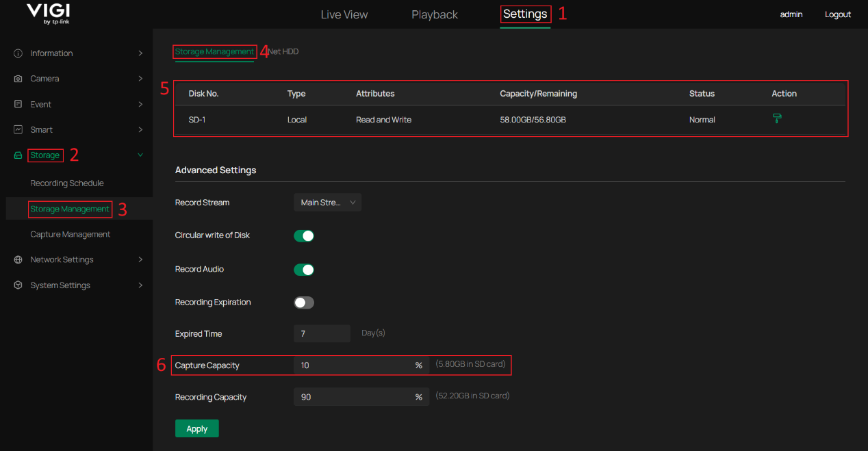
Task: Format the SD-1 disk using the Action icon
Action: click(777, 118)
